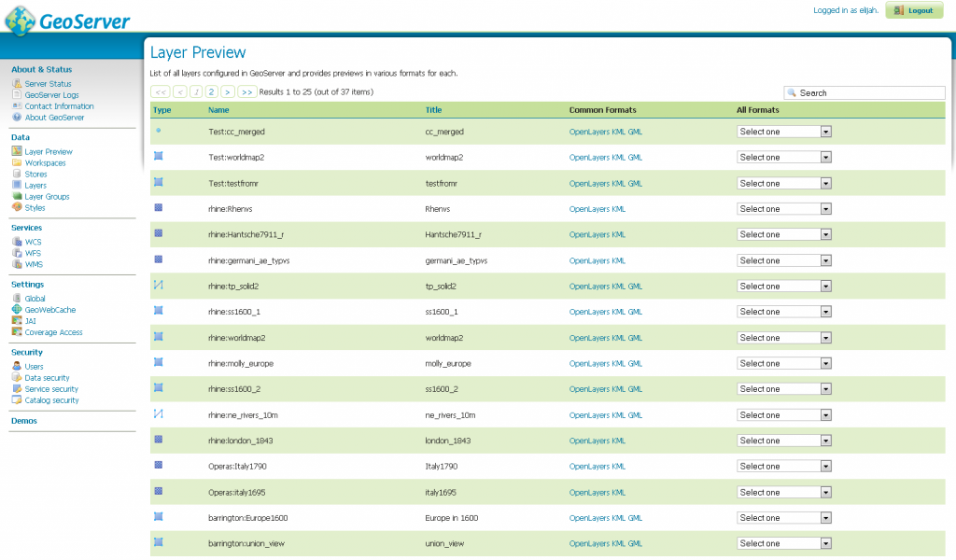Click the GeoServer globe logo
Viewport: 956px width, 560px height.
(x=21, y=21)
